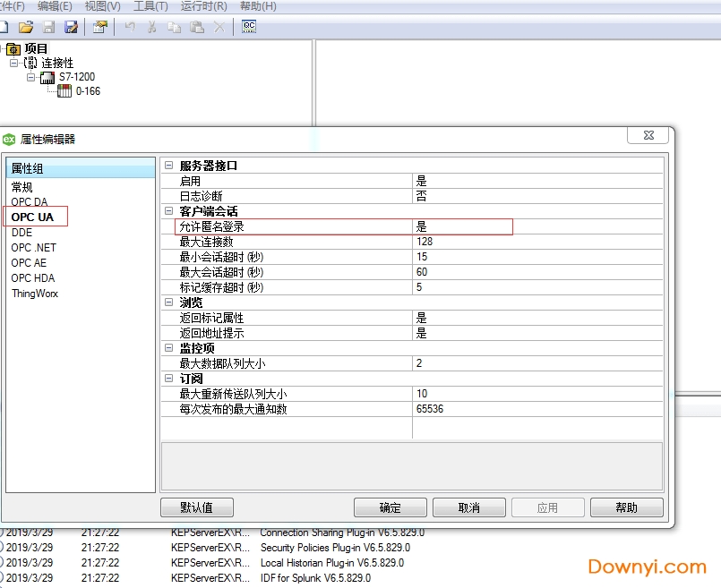Select ThingWorx in property groups
The height and width of the screenshot is (588, 721).
tap(35, 294)
